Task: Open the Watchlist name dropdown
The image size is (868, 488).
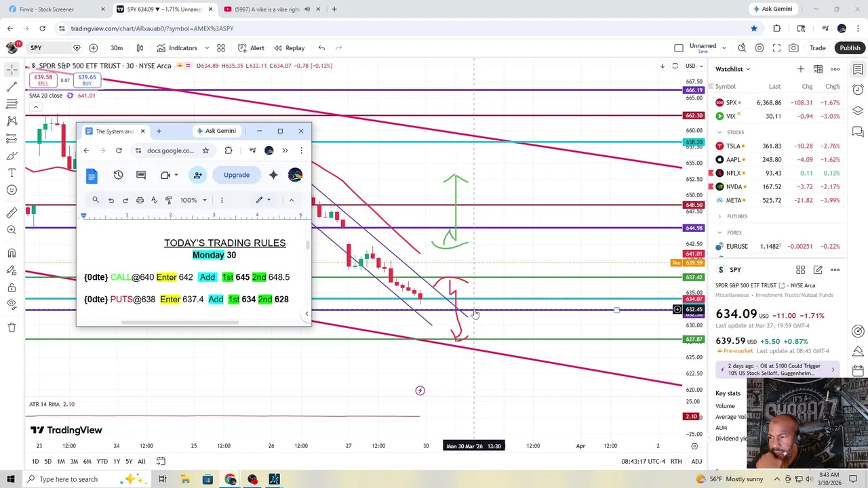Action: (x=733, y=69)
